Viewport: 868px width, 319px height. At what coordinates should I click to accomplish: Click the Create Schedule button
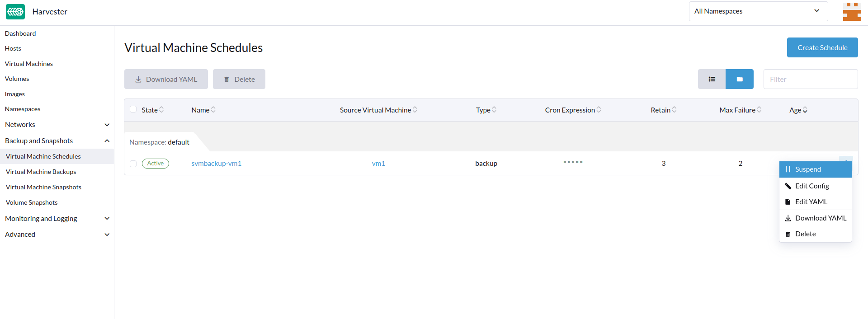click(822, 47)
